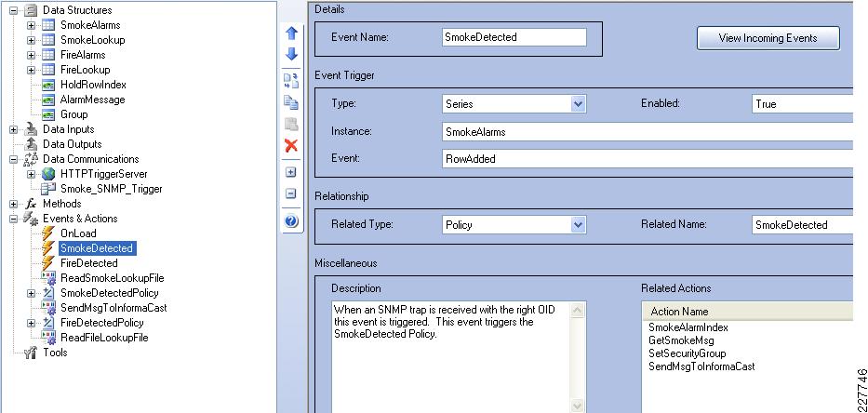This screenshot has height=413, width=868.
Task: Expand the SmokeAlarms tree node
Action: (31, 25)
